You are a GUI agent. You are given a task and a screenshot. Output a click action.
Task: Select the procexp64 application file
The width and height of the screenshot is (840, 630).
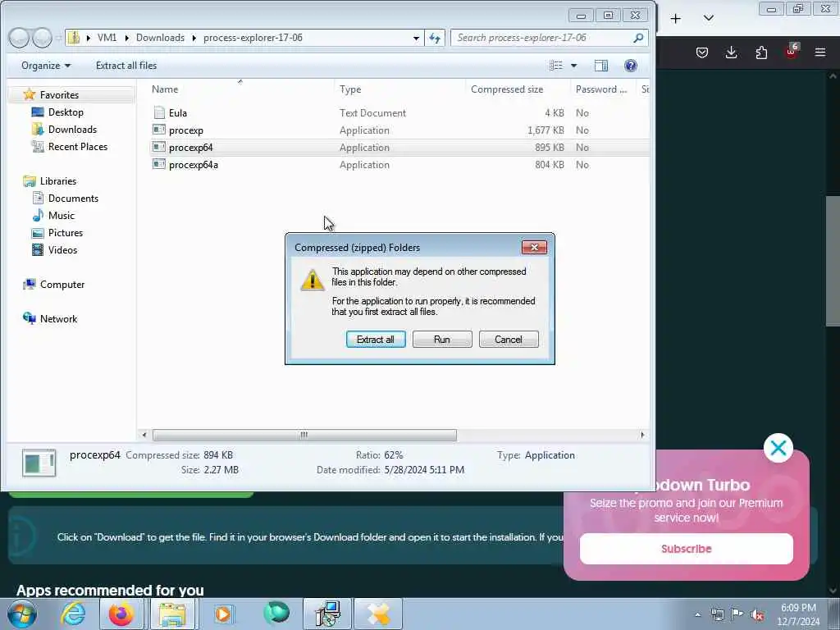point(190,148)
